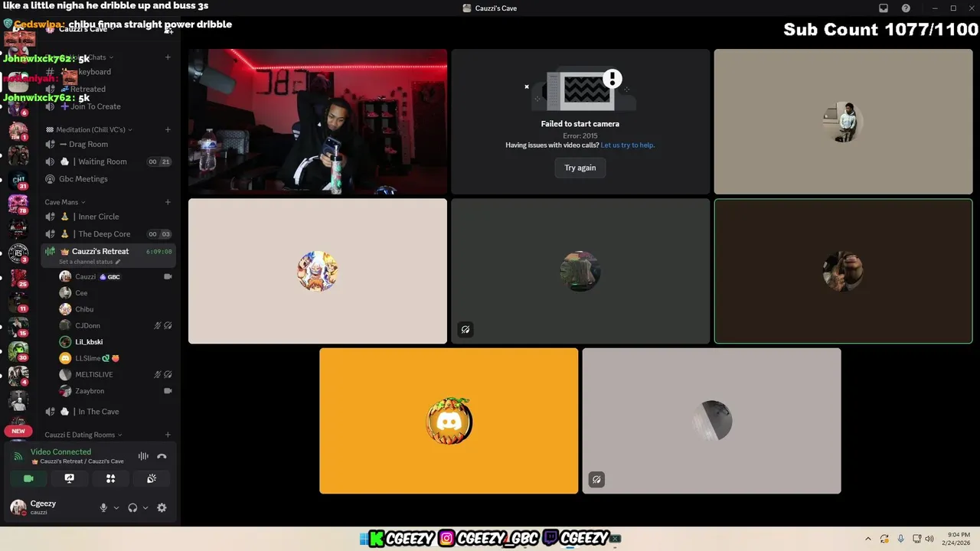Click the taskbar microphone tray icon
Viewport: 980px width, 551px height.
pyautogui.click(x=900, y=539)
